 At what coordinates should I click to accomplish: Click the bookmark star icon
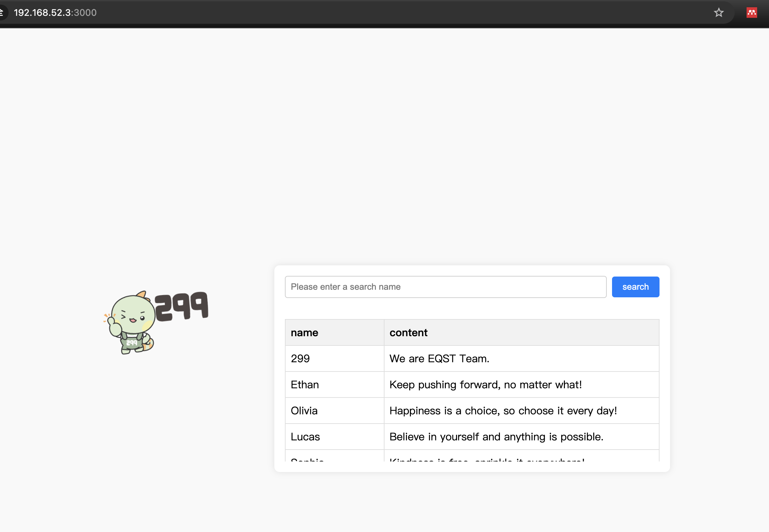pos(719,13)
